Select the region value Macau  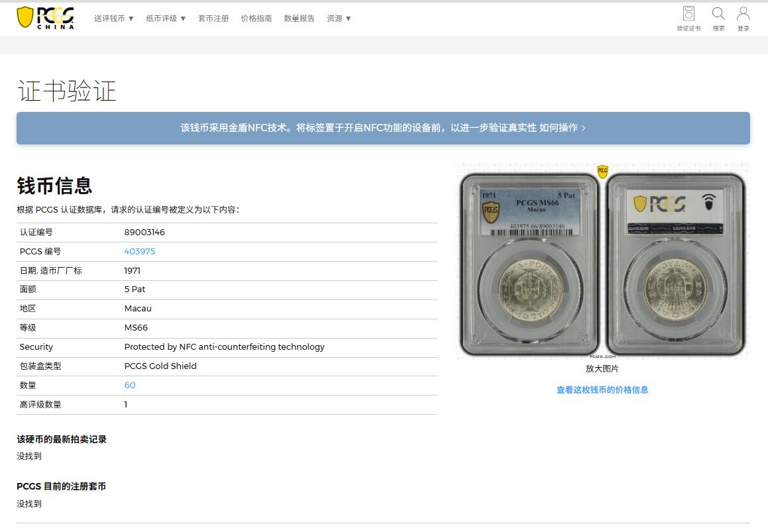tap(138, 309)
